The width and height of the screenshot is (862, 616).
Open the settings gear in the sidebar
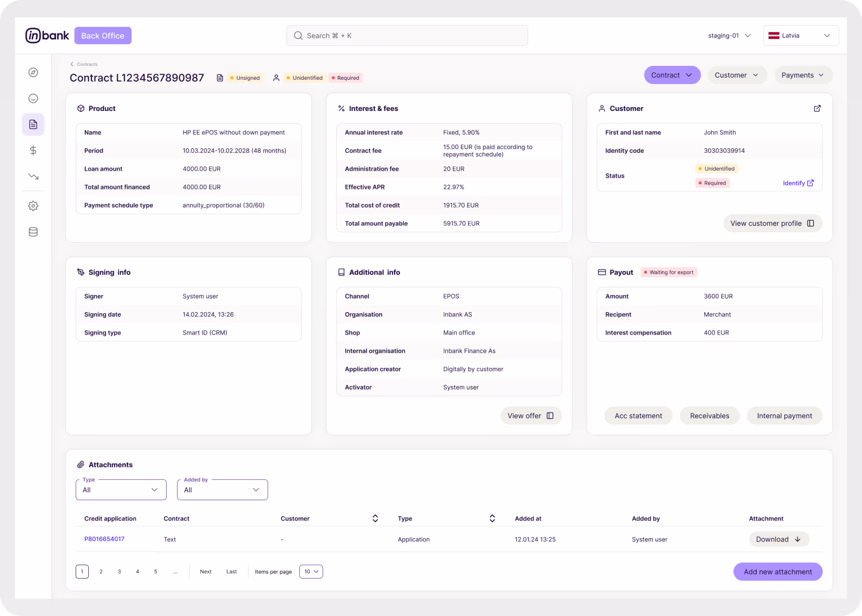[33, 206]
